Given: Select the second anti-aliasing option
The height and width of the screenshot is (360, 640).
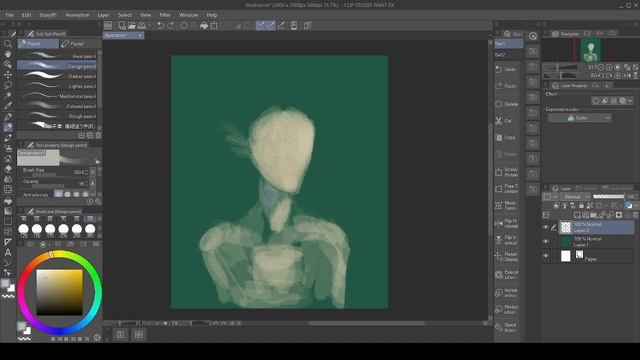Looking at the screenshot, I should coord(68,194).
